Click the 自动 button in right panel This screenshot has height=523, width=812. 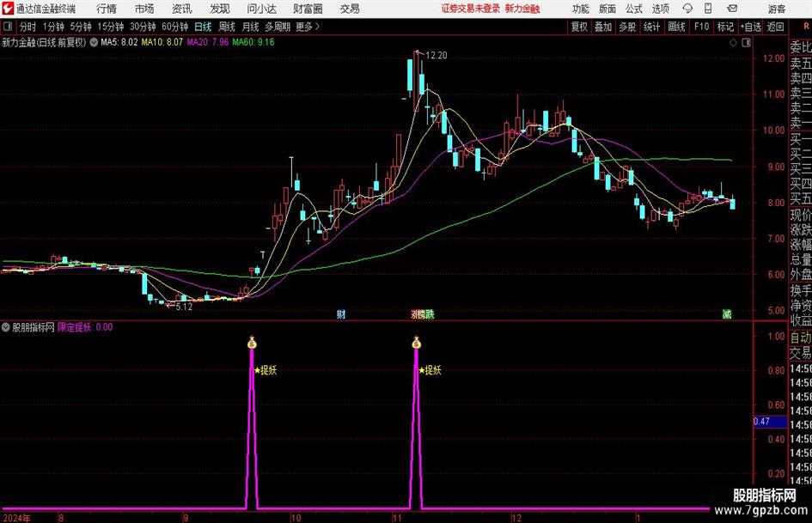[x=801, y=338]
